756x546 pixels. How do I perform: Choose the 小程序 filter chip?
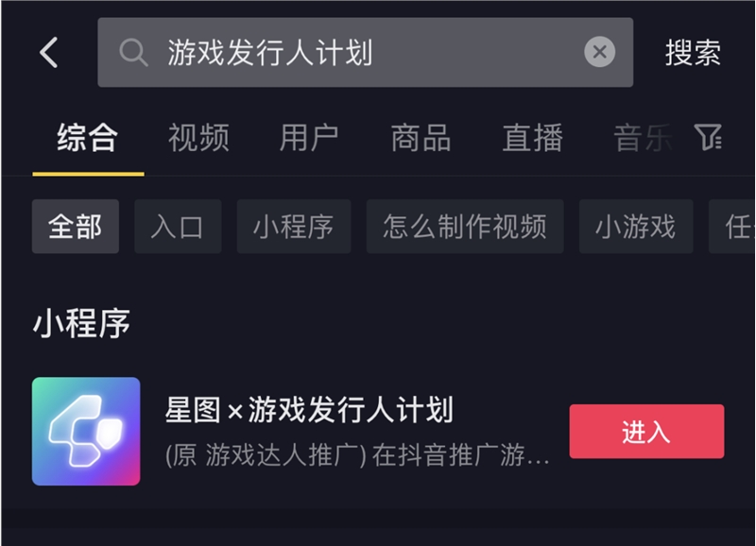(293, 226)
